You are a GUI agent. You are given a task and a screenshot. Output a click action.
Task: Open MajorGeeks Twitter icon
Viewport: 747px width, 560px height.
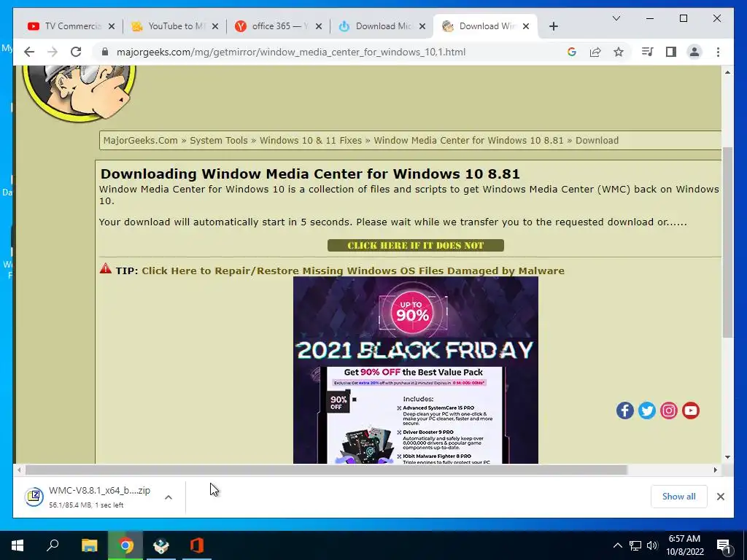pos(646,411)
